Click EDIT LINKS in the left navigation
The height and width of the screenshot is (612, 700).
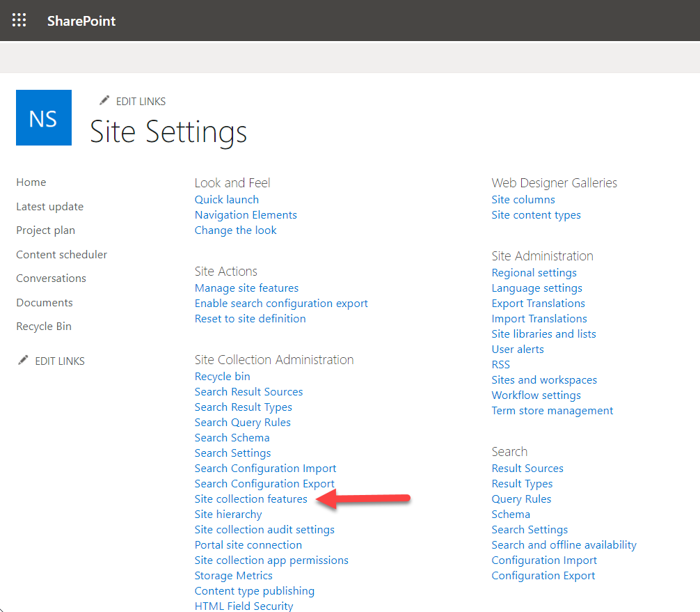pos(60,361)
